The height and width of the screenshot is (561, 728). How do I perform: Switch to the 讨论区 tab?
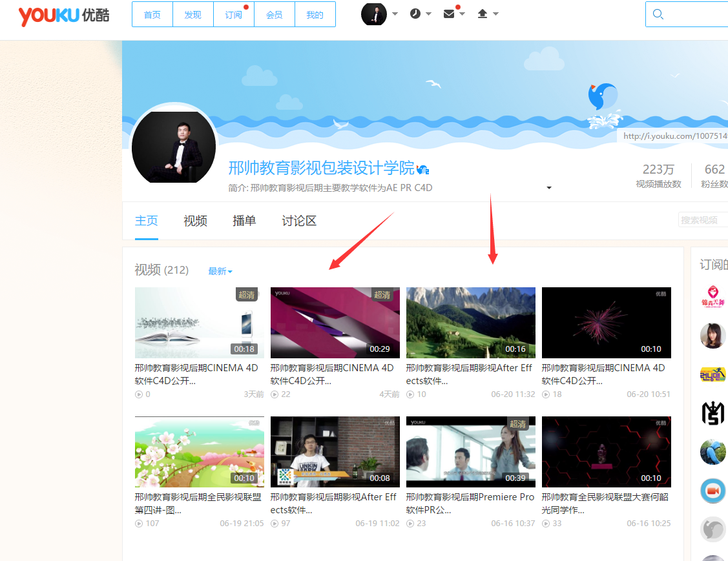299,221
